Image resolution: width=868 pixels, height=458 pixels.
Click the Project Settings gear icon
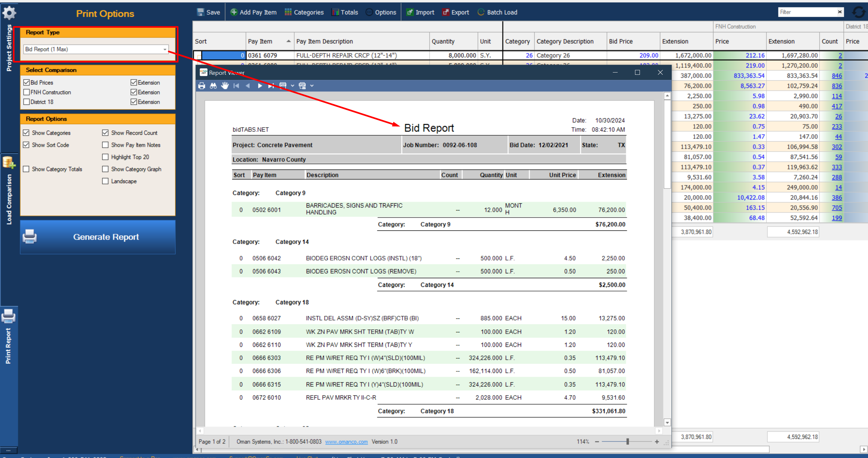(x=9, y=13)
